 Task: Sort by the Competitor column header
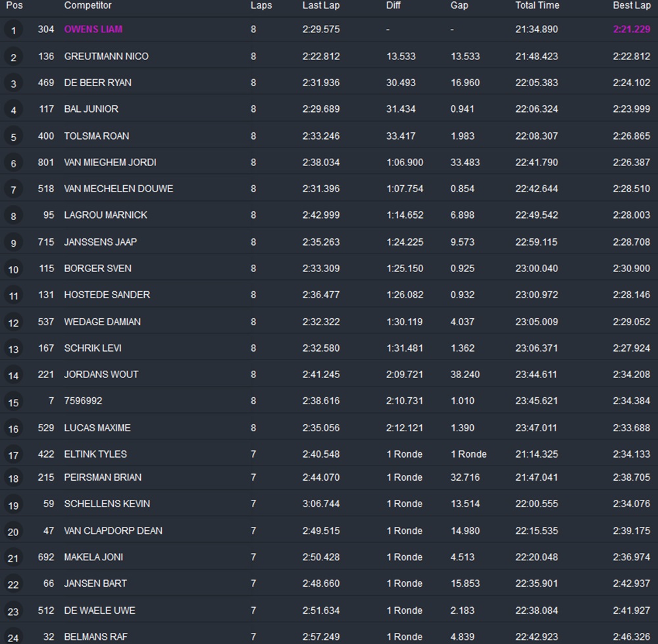[88, 5]
